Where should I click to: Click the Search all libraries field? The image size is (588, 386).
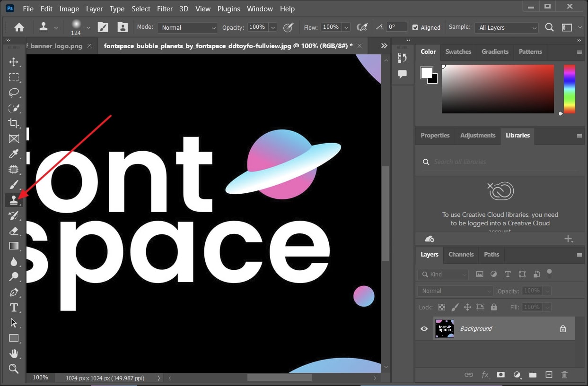[500, 162]
